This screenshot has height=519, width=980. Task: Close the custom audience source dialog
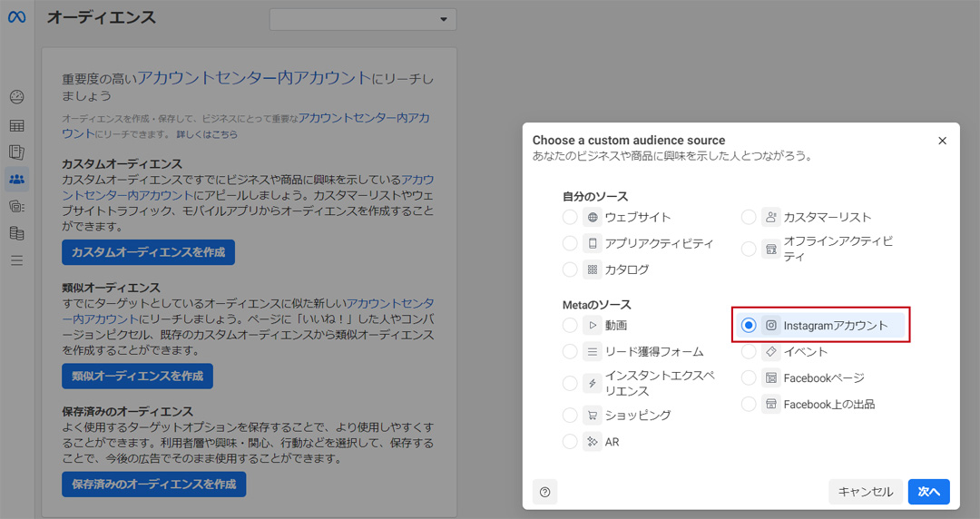(x=942, y=141)
